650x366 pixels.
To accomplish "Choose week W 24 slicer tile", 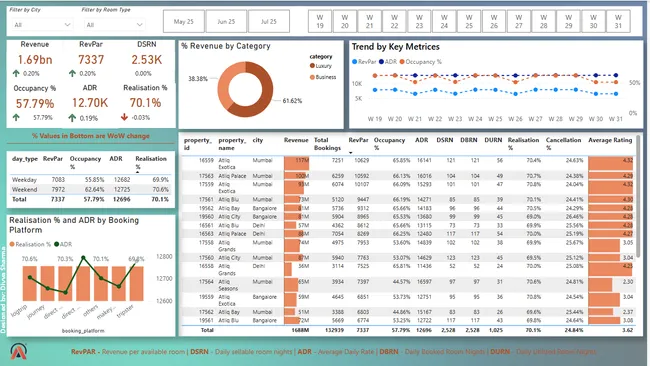I will [444, 22].
